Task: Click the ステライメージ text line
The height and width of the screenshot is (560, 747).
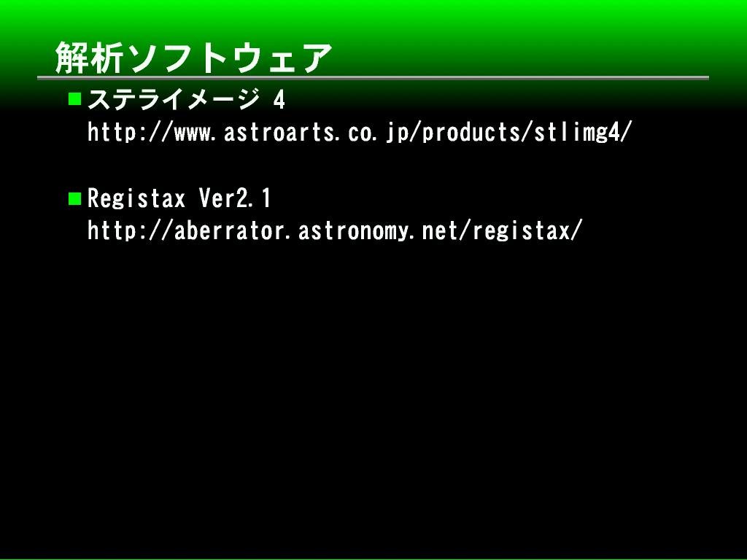Action: click(186, 99)
